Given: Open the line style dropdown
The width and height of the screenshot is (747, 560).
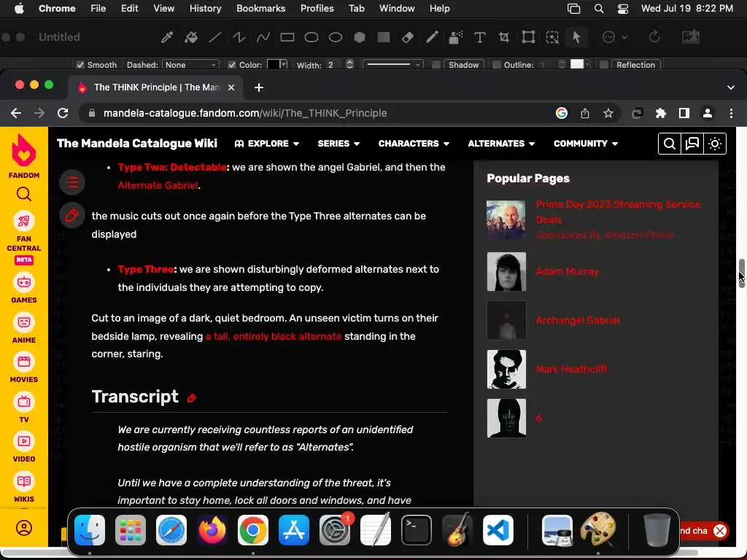Looking at the screenshot, I should pos(393,65).
